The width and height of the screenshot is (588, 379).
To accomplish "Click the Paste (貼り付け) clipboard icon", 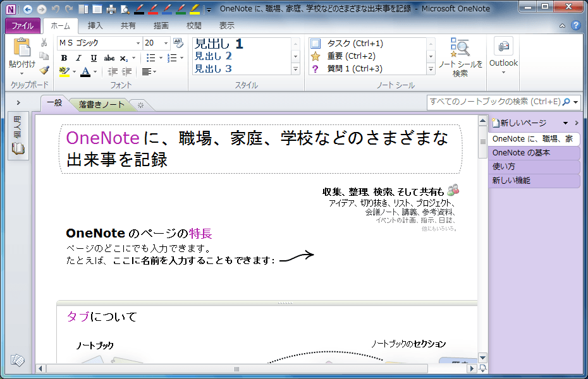I will [22, 48].
